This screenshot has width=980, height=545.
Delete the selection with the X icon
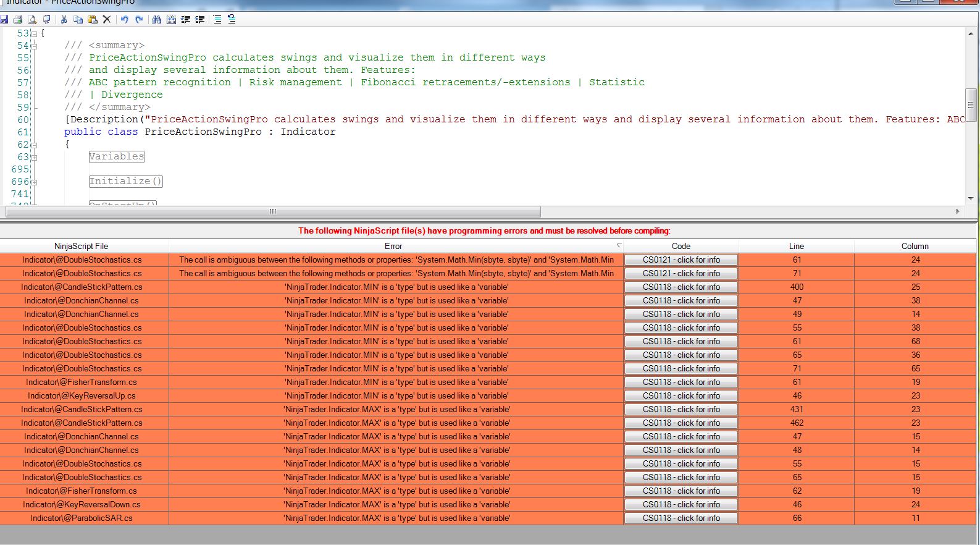point(106,20)
